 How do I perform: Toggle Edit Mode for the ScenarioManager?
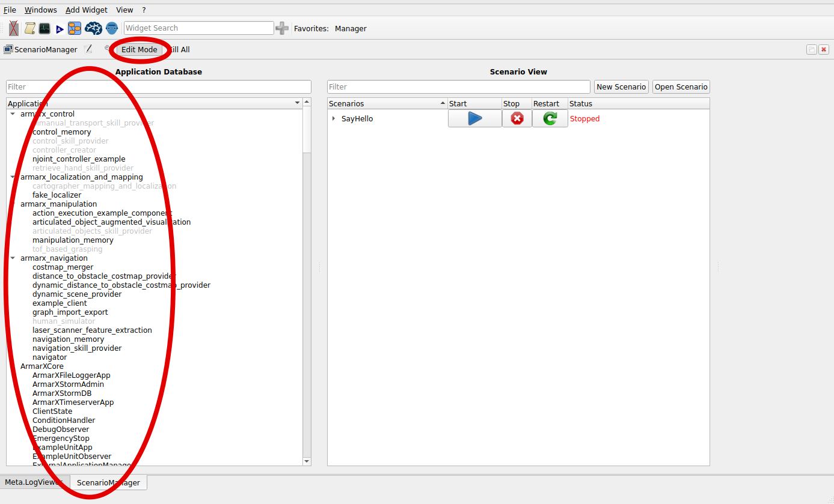pos(139,49)
